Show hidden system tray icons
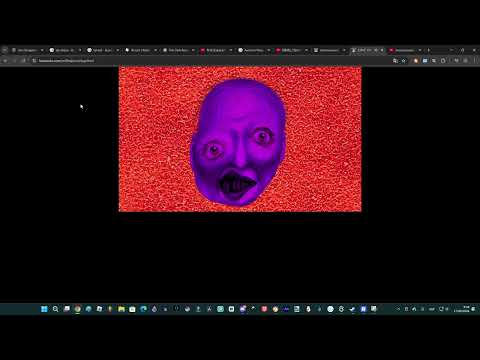Screen dimensions: 480x360 398,309
